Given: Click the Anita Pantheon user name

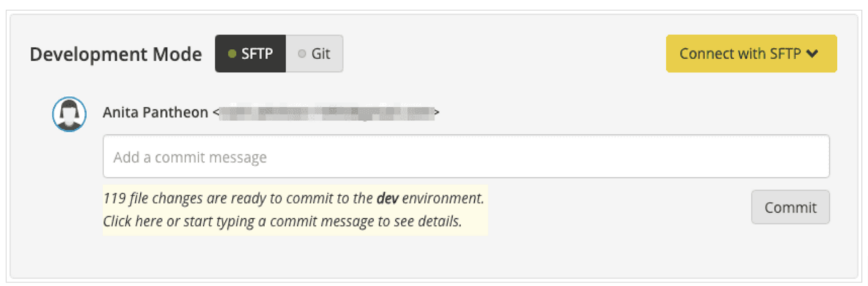Looking at the screenshot, I should (156, 113).
